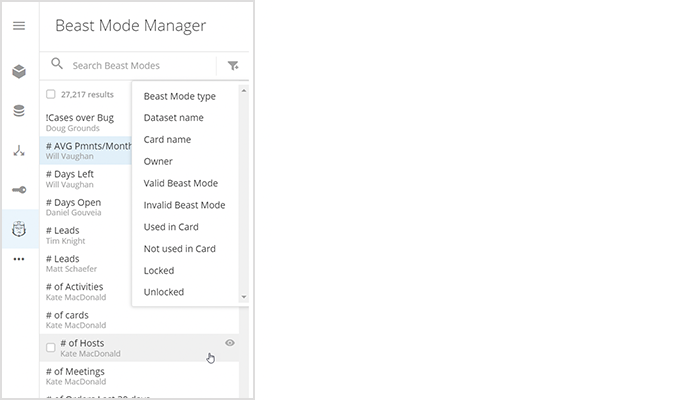
Task: Open the Datasets stacked-disks sidebar icon
Action: [x=19, y=111]
